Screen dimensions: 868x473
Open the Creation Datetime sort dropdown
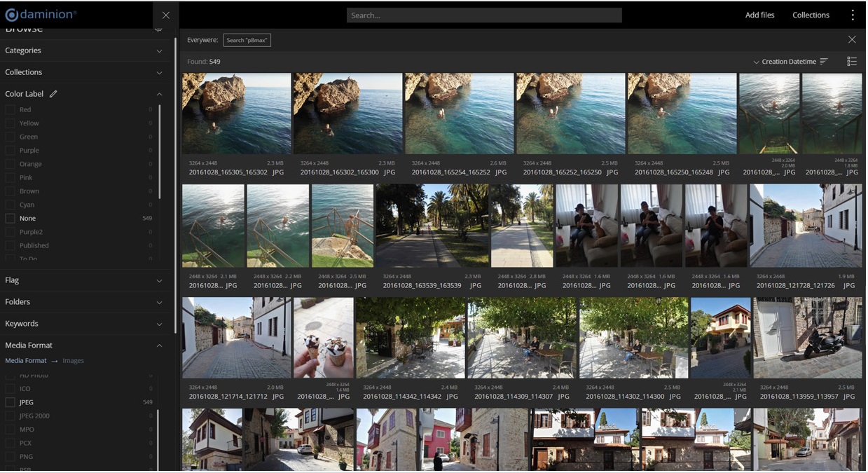789,62
